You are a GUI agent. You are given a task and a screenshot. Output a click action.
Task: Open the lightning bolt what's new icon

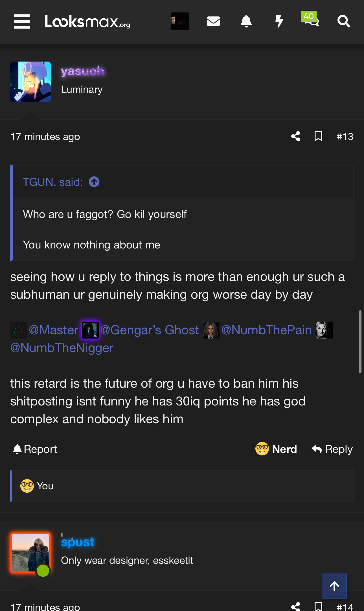coord(279,21)
